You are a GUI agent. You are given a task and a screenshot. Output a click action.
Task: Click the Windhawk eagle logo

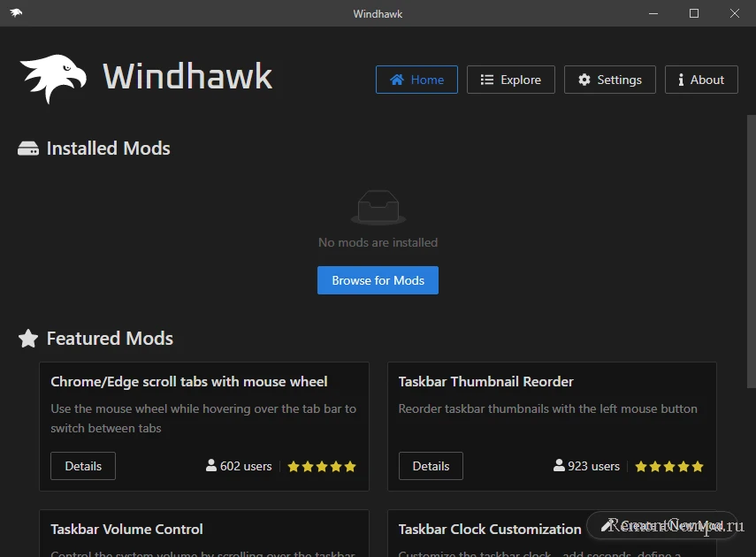53,78
